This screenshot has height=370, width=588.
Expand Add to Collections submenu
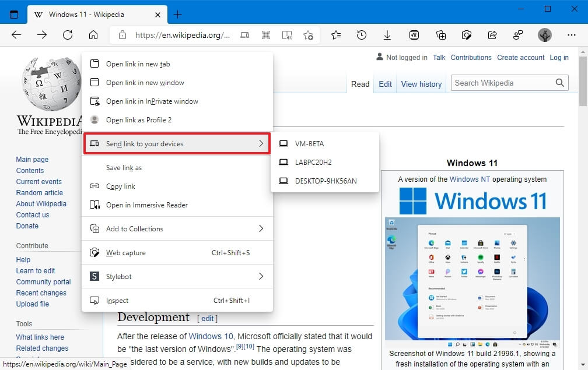click(177, 229)
